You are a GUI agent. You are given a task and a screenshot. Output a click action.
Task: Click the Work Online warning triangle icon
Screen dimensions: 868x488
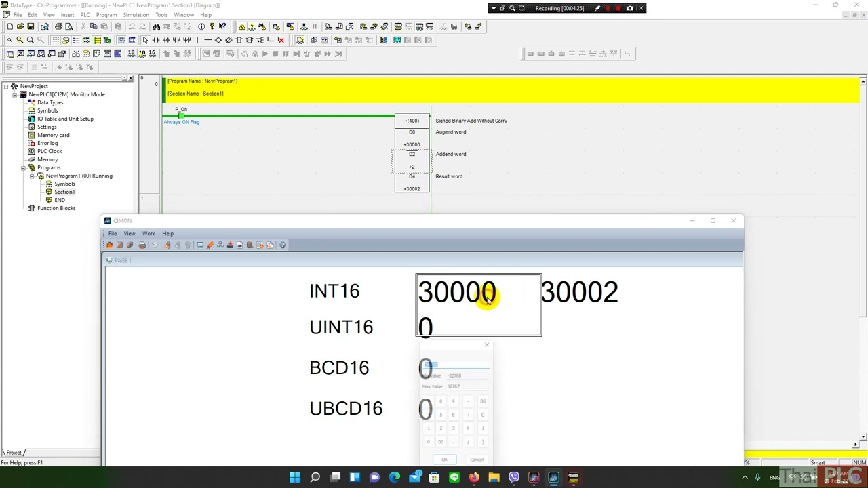point(241,26)
